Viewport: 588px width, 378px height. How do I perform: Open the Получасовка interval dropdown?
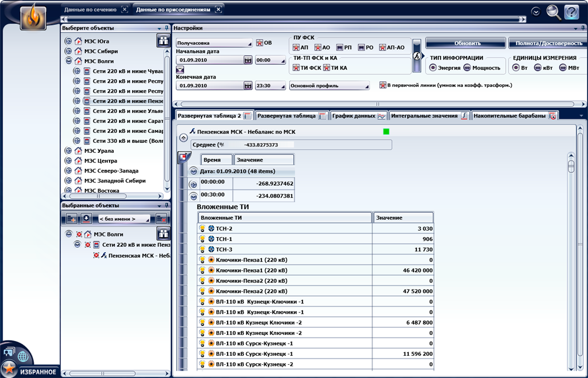tap(214, 43)
